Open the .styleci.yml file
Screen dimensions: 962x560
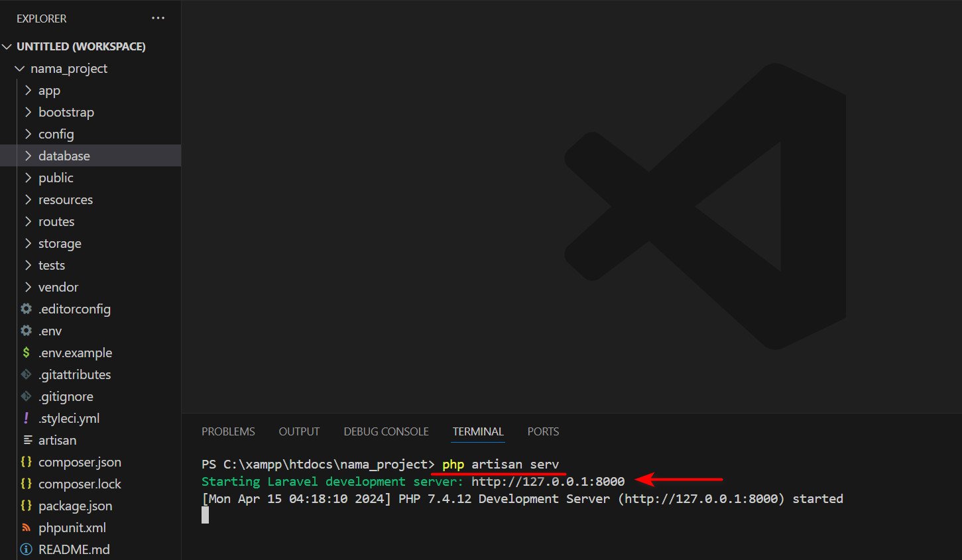pos(69,418)
